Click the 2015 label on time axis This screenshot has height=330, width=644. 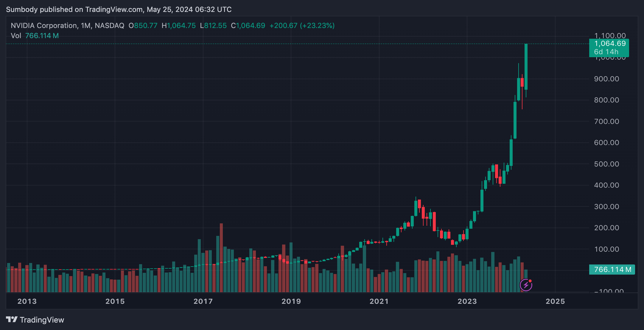[115, 301]
